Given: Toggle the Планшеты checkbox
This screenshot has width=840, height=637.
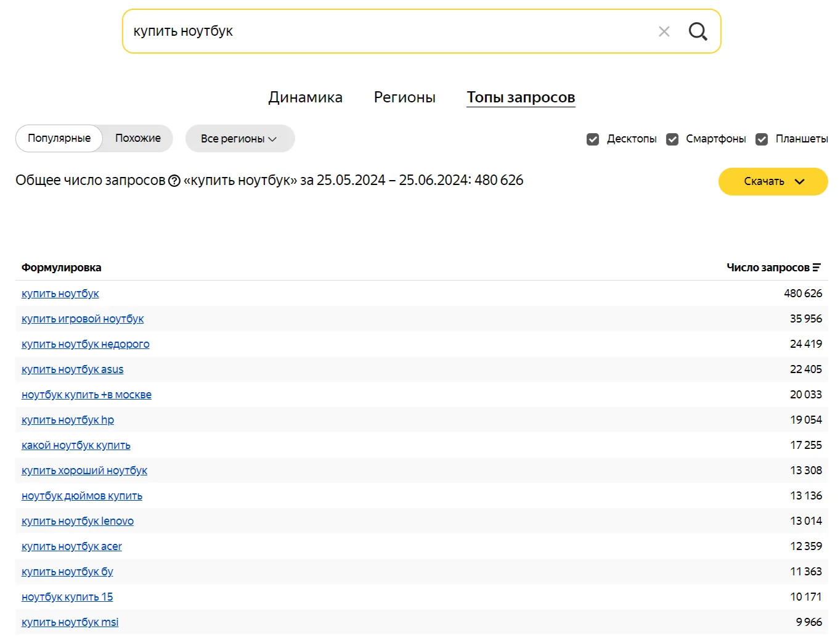Looking at the screenshot, I should pyautogui.click(x=762, y=139).
